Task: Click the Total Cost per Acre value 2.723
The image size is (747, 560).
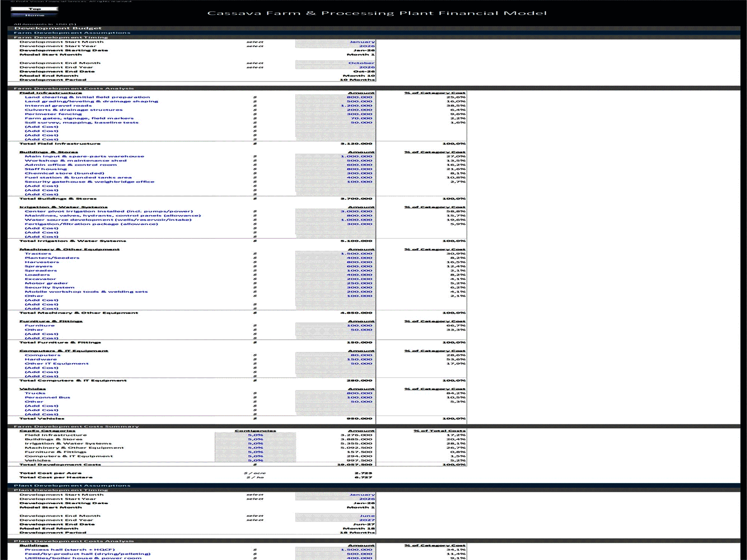Action: pos(363,473)
